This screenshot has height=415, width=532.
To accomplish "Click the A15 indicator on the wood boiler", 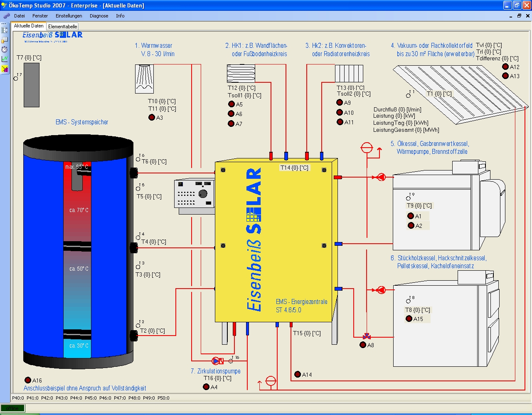I will (x=409, y=319).
